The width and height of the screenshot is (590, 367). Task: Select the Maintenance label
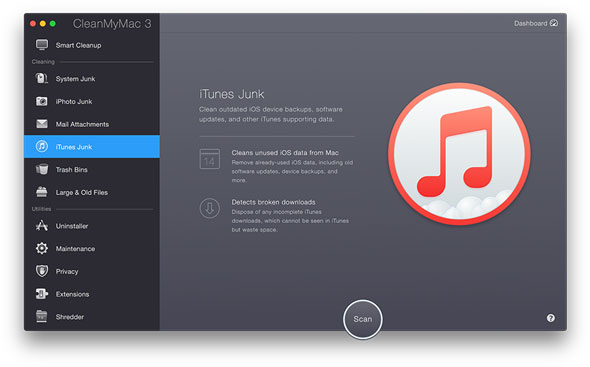(x=75, y=249)
